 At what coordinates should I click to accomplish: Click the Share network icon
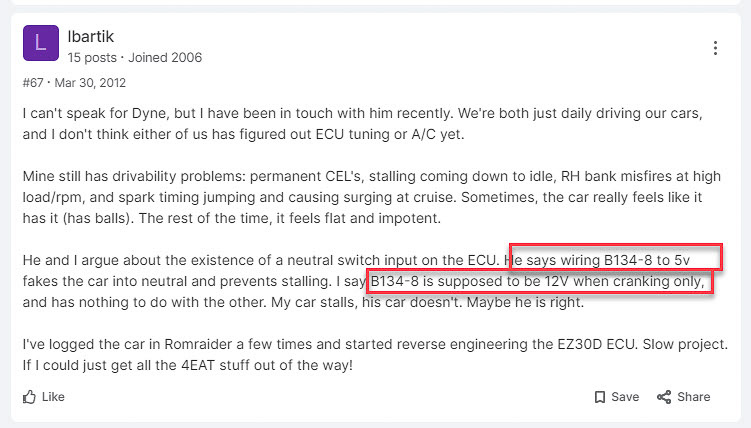pos(664,397)
